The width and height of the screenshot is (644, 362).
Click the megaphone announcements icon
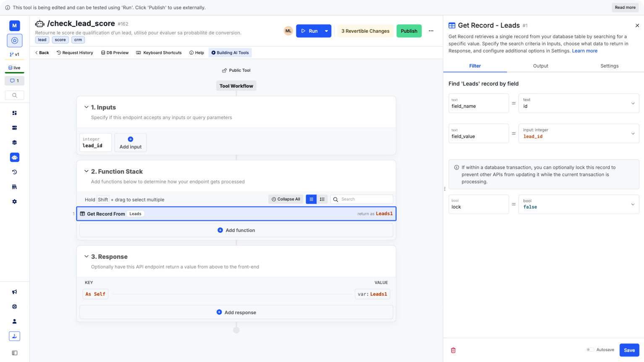pyautogui.click(x=15, y=292)
